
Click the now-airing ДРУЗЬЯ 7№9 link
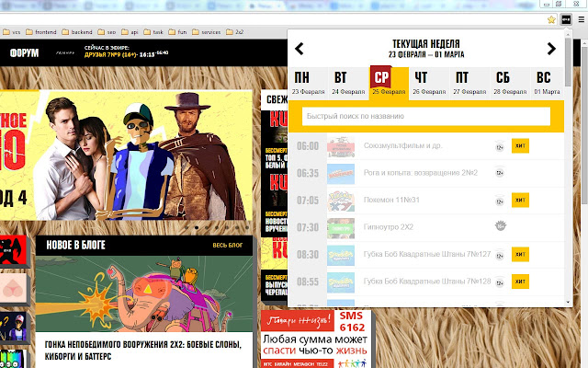(x=112, y=54)
